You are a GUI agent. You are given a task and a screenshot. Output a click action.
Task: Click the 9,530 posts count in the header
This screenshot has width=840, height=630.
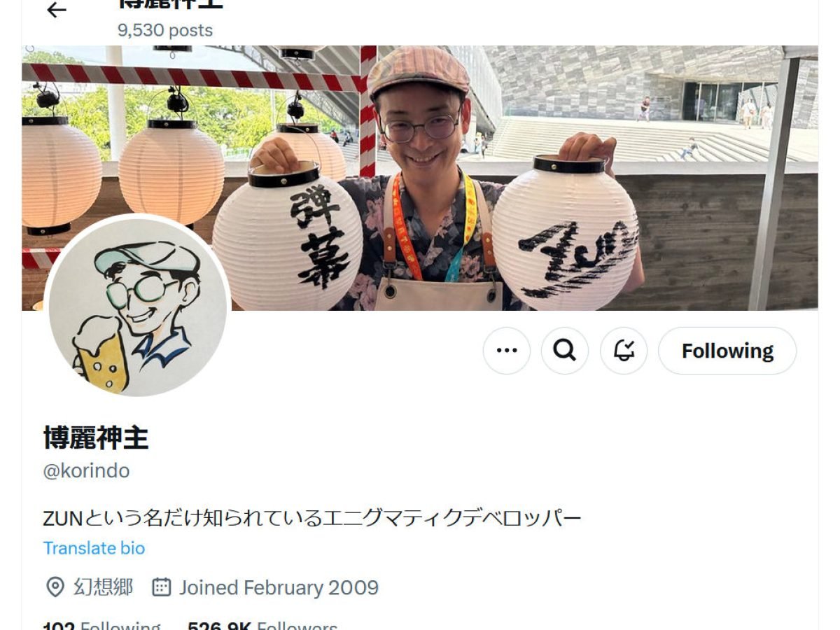[x=165, y=30]
